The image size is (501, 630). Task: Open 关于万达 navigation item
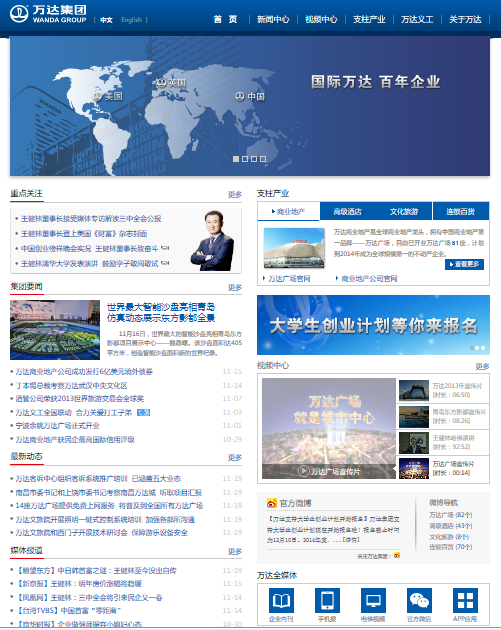pos(465,19)
